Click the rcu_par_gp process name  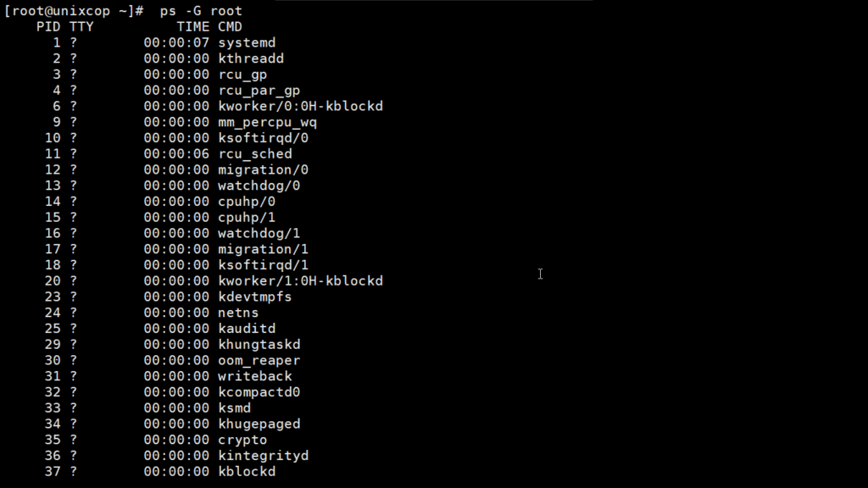259,91
